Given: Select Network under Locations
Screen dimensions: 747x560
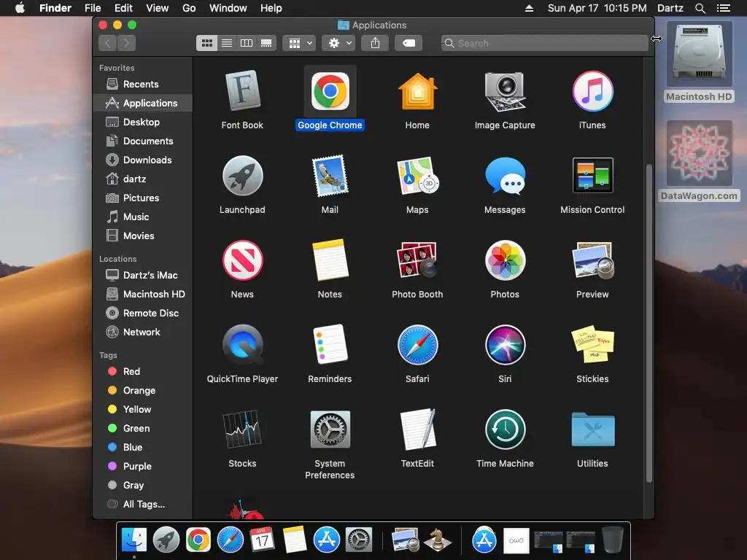Looking at the screenshot, I should pyautogui.click(x=143, y=332).
